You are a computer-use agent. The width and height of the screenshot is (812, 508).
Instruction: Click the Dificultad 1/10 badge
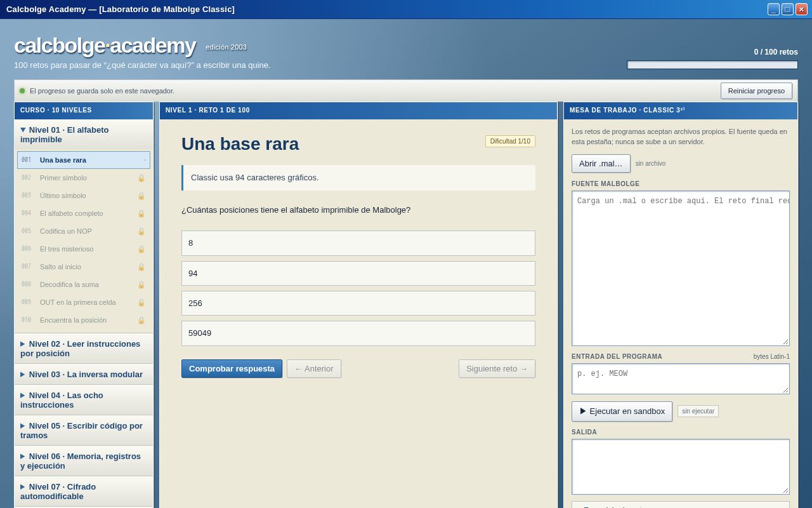[510, 142]
